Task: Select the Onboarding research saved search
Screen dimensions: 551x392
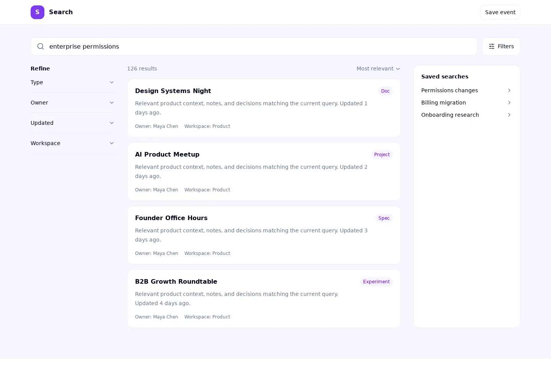Action: (466, 115)
